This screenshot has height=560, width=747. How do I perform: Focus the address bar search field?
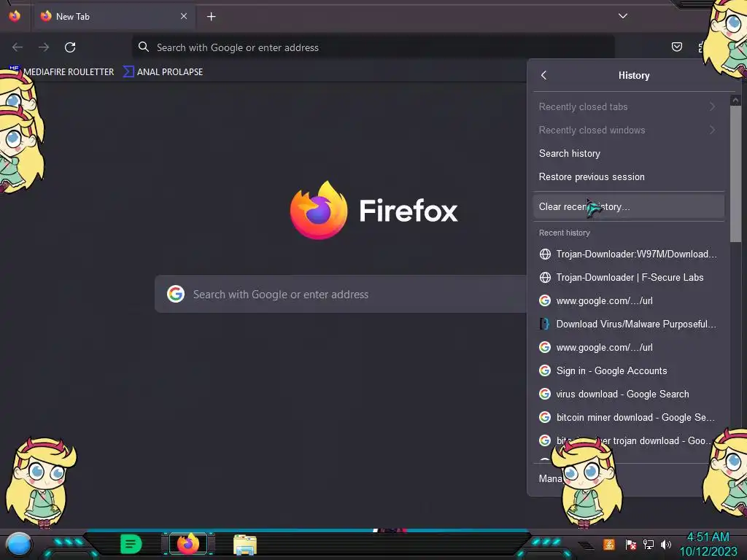373,47
